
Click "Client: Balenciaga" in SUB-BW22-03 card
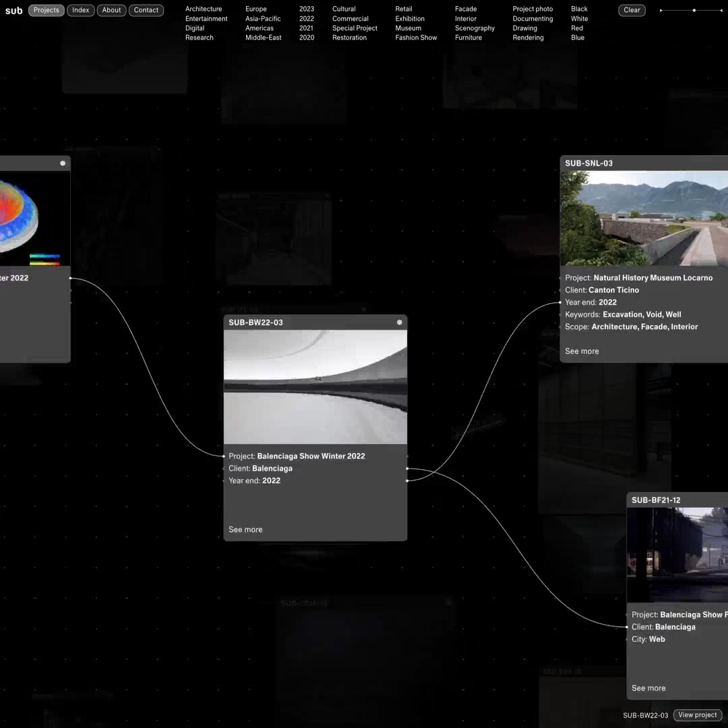coord(260,468)
